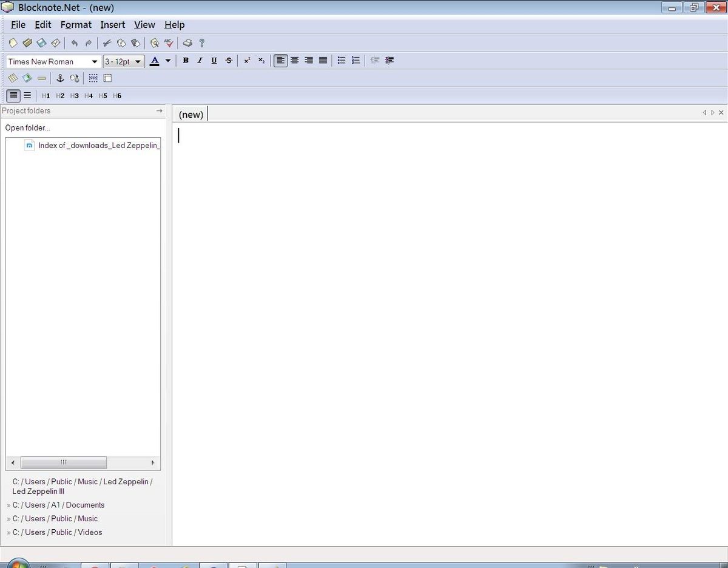The image size is (728, 568).
Task: Click the scissors Cut icon
Action: [107, 43]
